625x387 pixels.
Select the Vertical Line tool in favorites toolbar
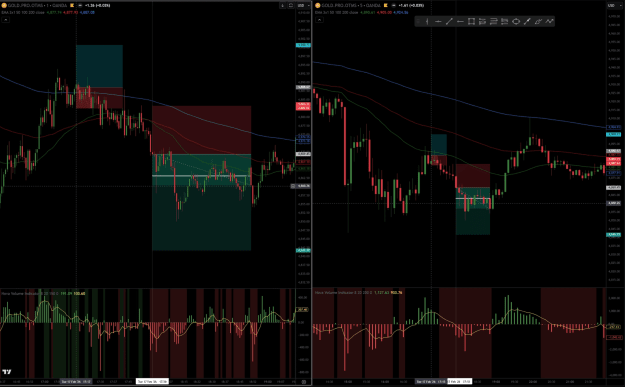(x=427, y=22)
